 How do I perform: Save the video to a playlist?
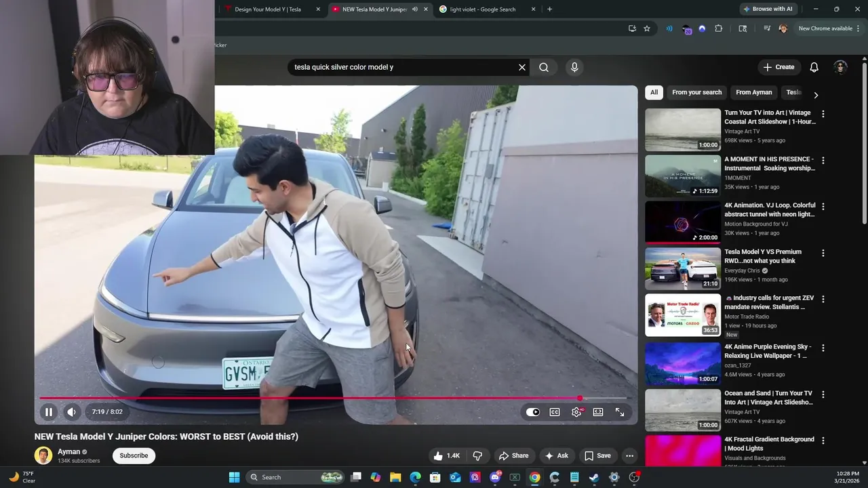coord(597,455)
